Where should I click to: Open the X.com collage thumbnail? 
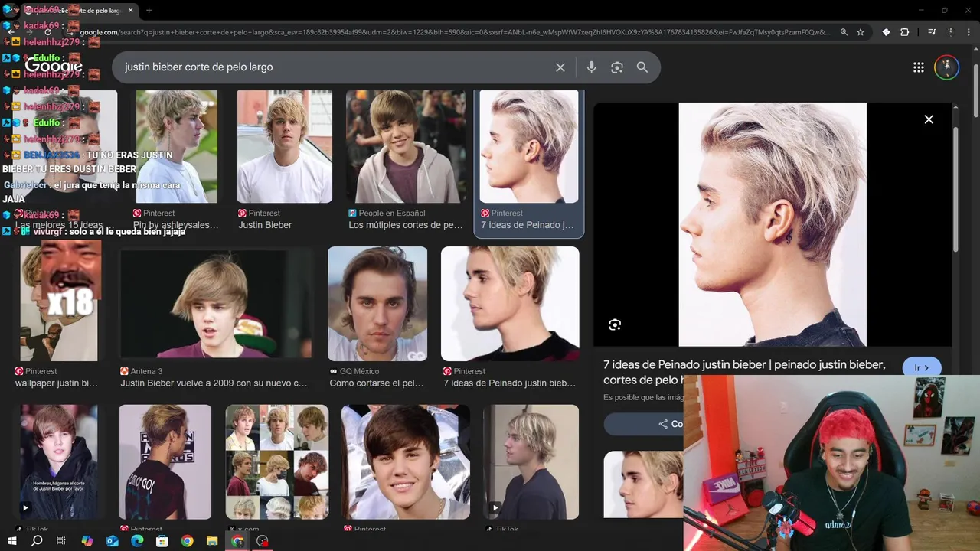[x=277, y=462]
